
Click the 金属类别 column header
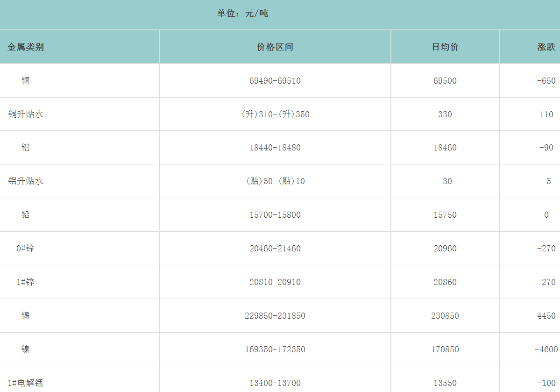coord(26,47)
